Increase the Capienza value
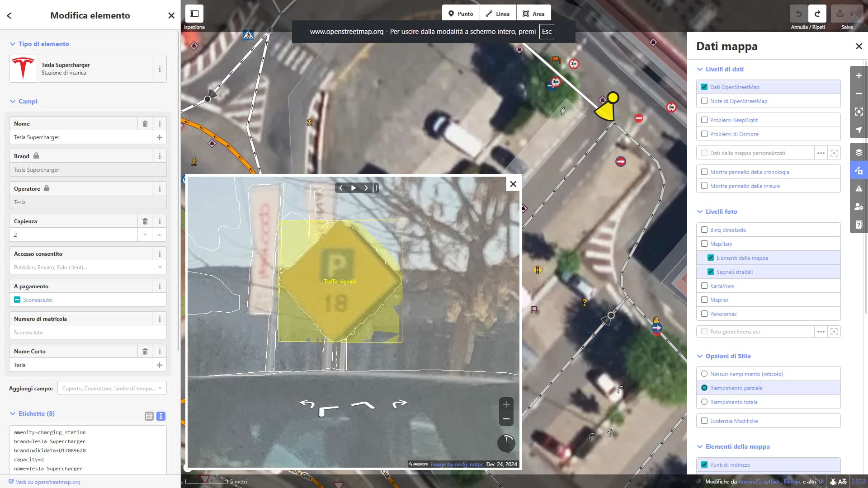 [160, 235]
